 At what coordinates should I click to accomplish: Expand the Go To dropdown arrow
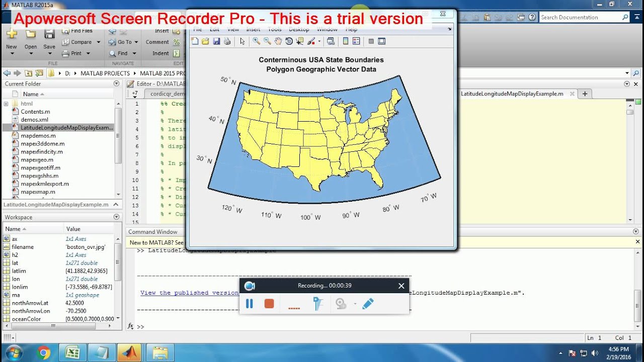[137, 42]
